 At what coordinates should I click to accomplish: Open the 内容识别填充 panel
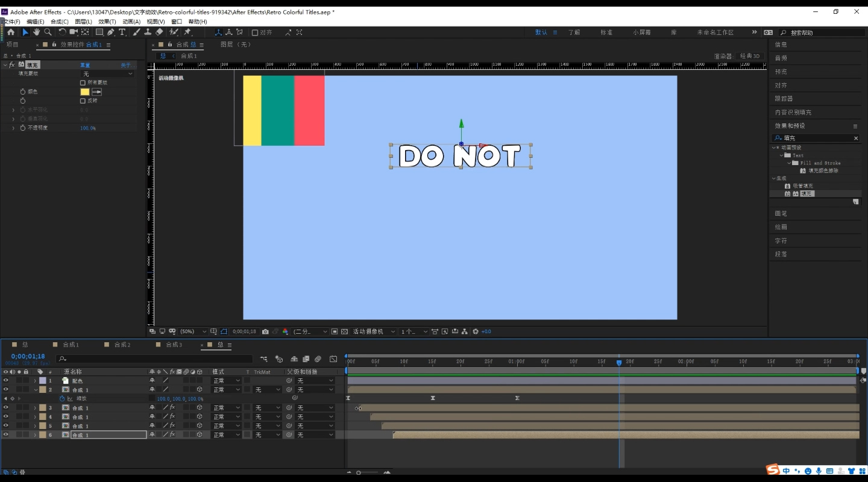point(793,112)
